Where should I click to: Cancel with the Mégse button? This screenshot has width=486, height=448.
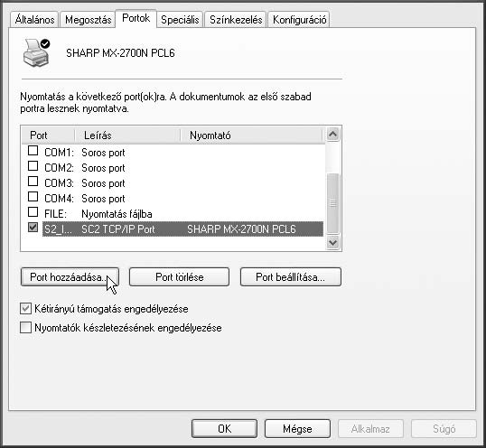click(297, 429)
